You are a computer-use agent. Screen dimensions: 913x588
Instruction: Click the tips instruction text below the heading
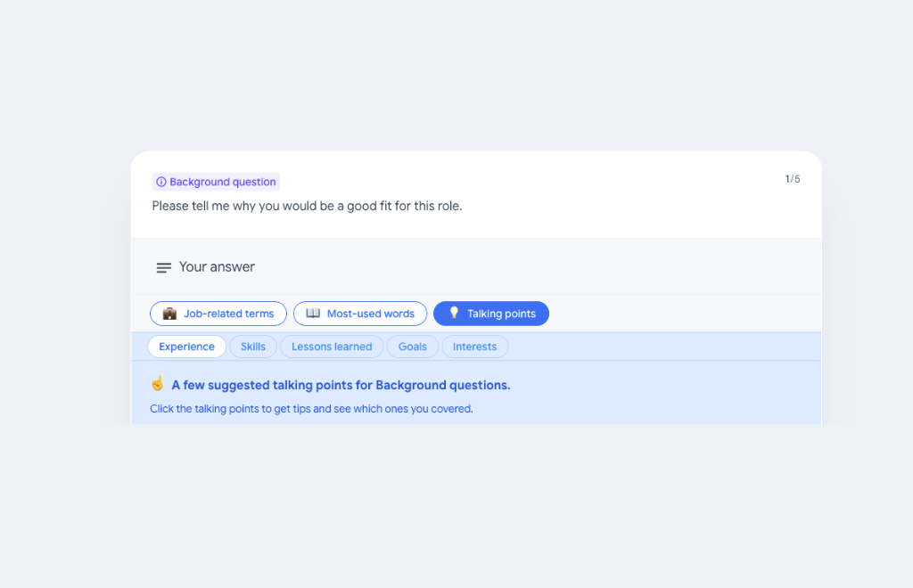311,409
